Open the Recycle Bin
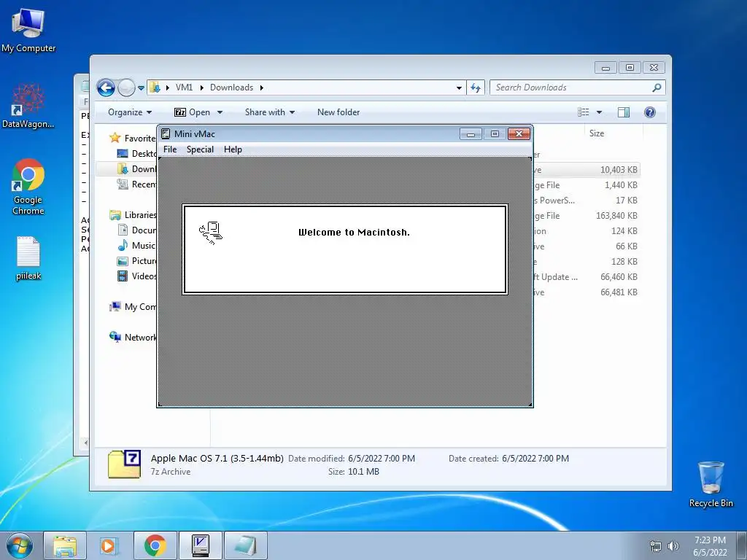This screenshot has height=560, width=747. pos(711,484)
